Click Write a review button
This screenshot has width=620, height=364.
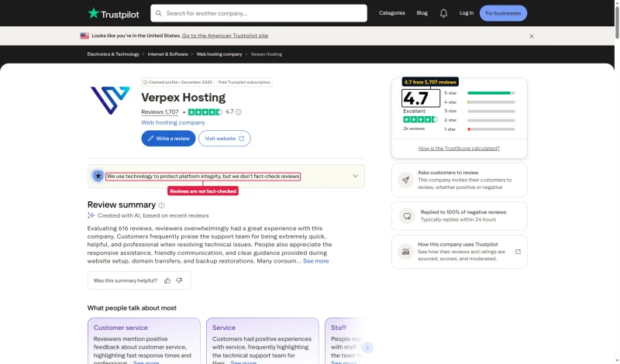168,139
